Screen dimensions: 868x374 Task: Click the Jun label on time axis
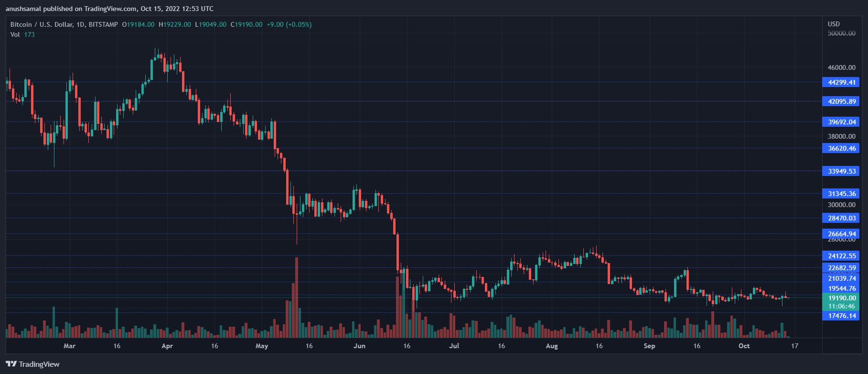pos(359,346)
